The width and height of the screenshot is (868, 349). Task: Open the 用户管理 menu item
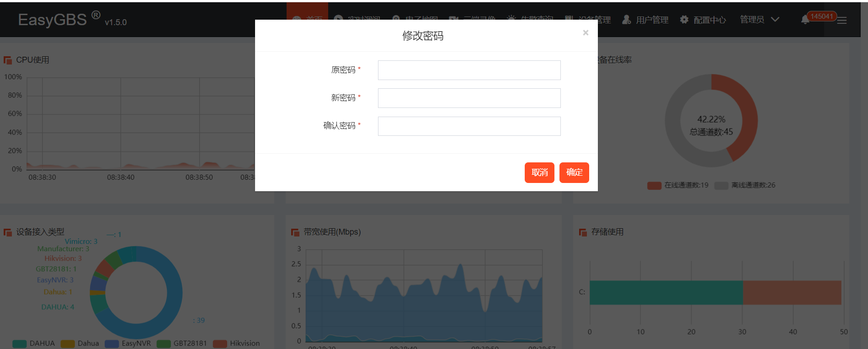coord(645,20)
